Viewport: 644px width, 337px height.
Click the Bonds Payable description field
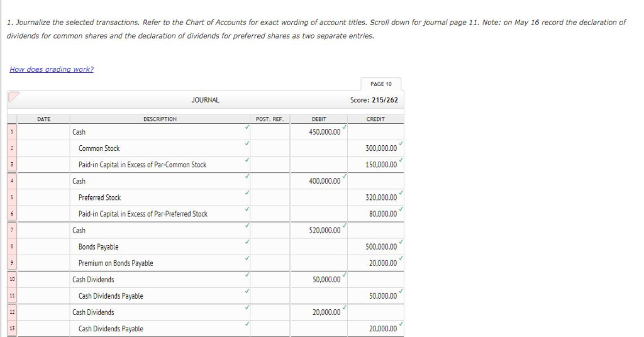tap(160, 246)
